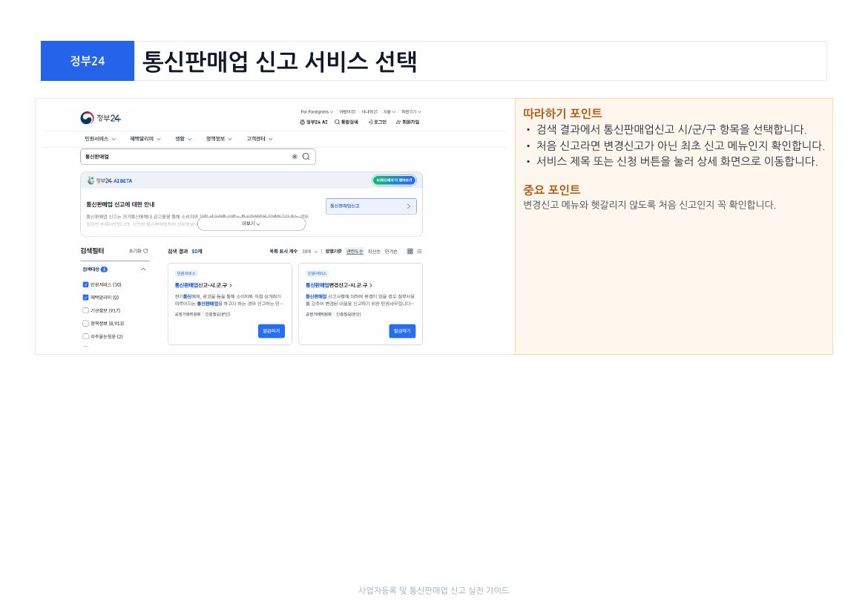This screenshot has width=868, height=614.
Task: Open 정부24 AI from header
Action: point(314,122)
